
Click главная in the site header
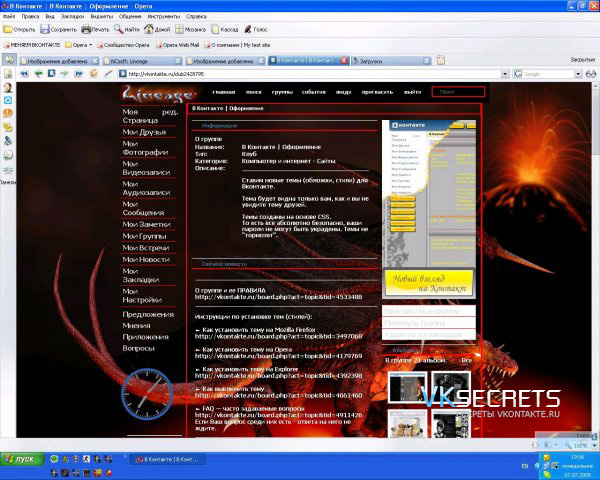pos(224,92)
